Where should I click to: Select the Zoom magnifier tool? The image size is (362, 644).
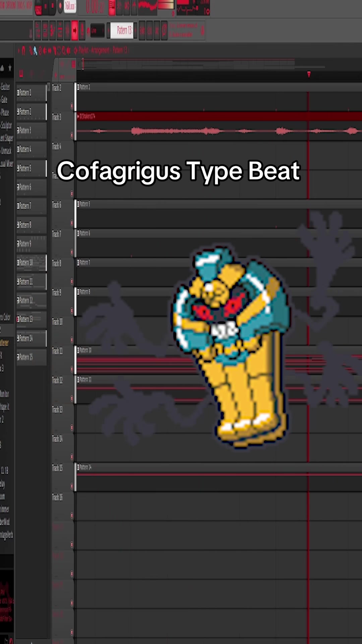[64, 51]
